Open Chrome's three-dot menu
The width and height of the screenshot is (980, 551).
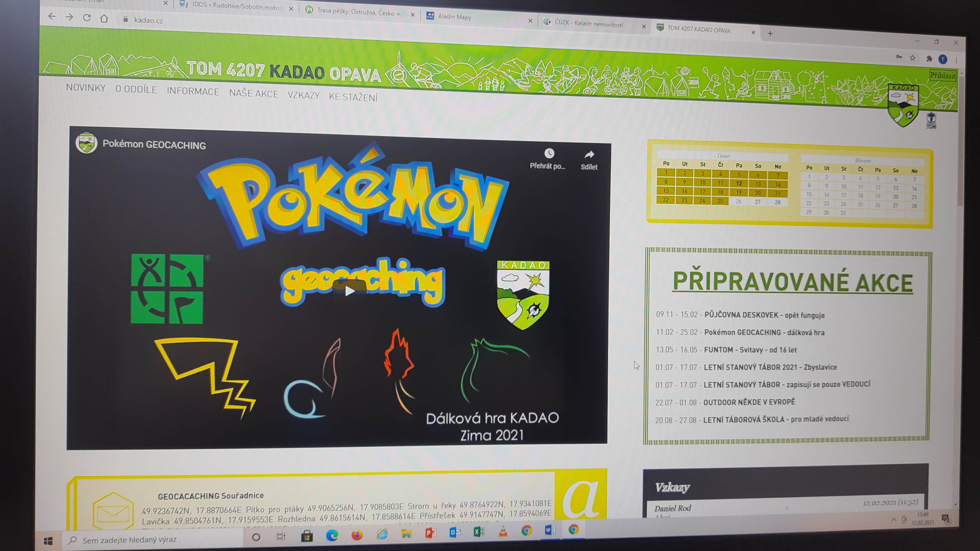pyautogui.click(x=956, y=60)
